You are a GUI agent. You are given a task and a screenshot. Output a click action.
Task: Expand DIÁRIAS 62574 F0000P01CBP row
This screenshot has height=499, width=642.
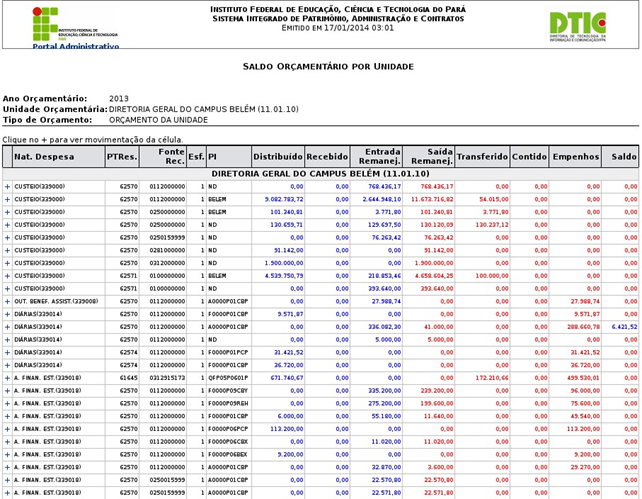(x=7, y=365)
